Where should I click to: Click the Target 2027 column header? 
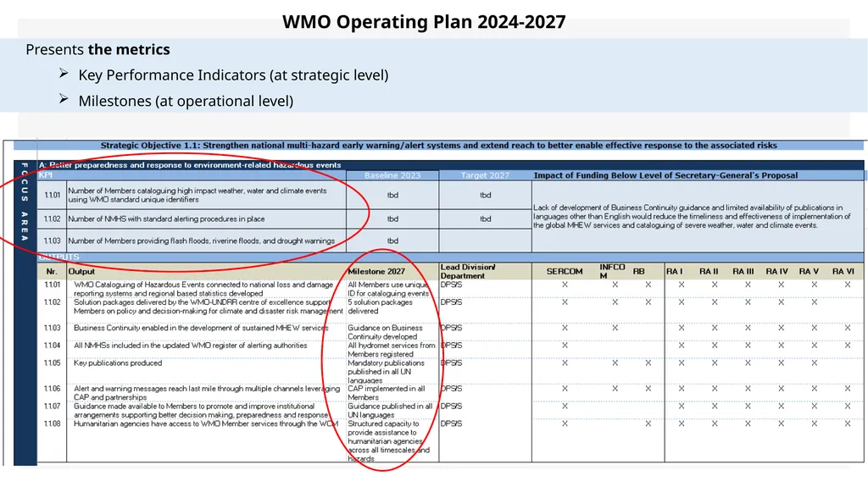[485, 175]
